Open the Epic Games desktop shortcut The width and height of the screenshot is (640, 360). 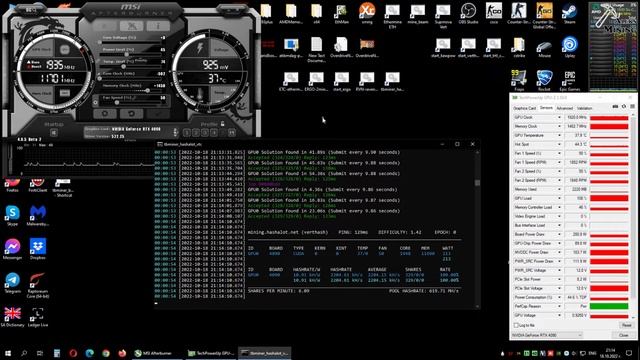click(x=570, y=80)
